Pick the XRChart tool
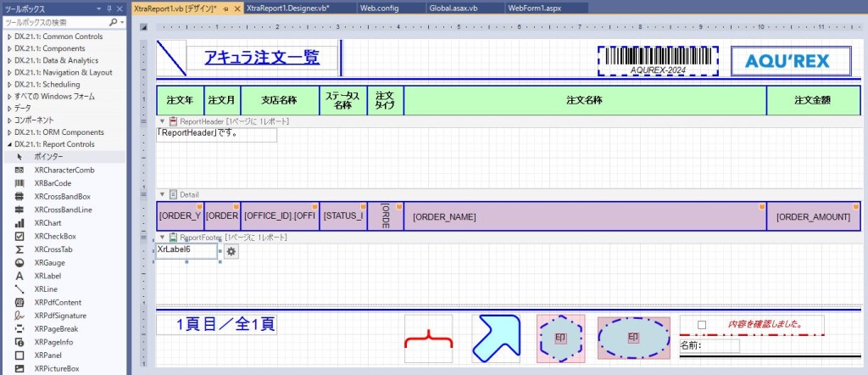868x375 pixels. 47,223
